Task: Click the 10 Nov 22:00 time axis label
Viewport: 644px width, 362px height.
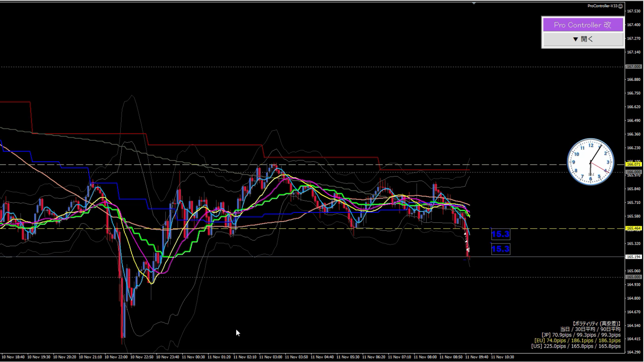Action: tap(116, 357)
